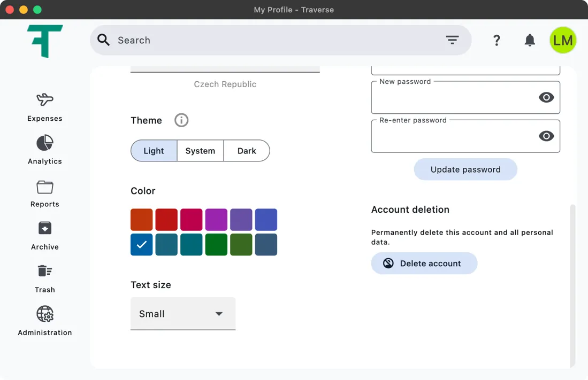Pick the indigo blue color swatch
This screenshot has width=588, height=380.
tap(266, 220)
